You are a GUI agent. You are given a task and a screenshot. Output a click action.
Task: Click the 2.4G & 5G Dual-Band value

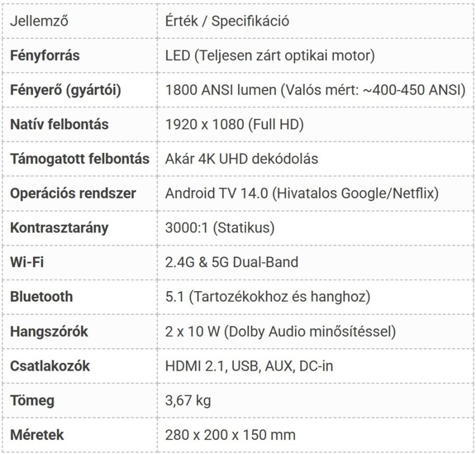[x=232, y=262]
